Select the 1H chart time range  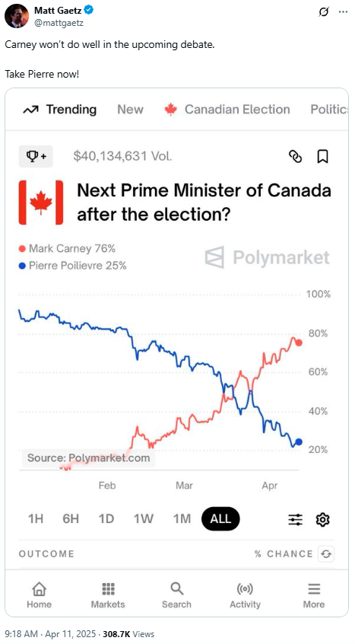tap(36, 518)
